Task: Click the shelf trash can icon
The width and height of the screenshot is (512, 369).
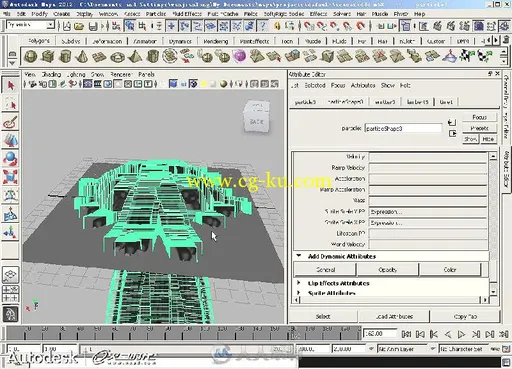Action: [x=506, y=40]
